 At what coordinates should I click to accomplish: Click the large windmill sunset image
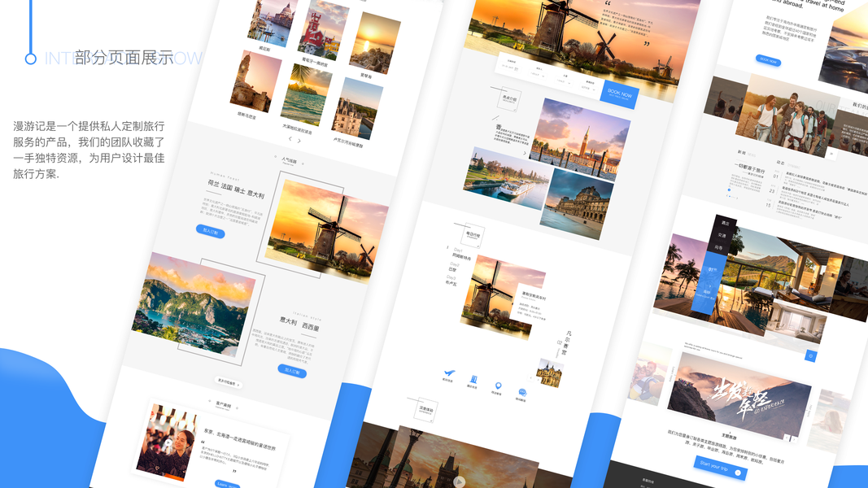326,229
